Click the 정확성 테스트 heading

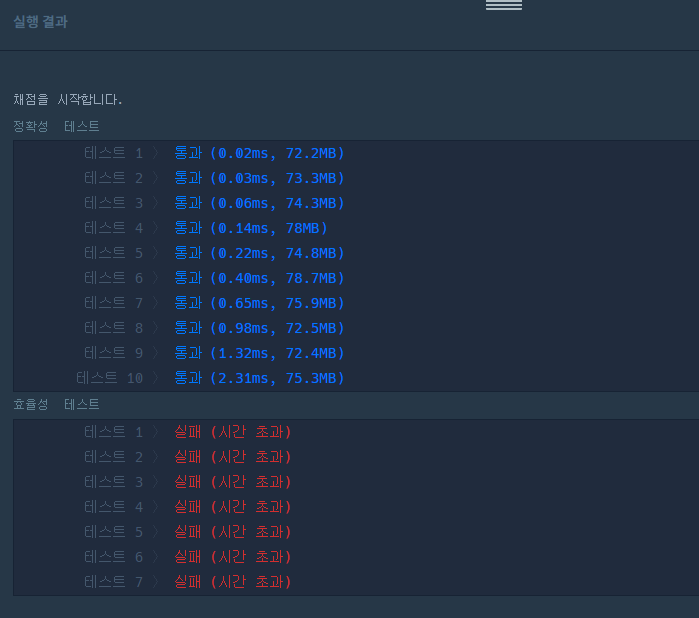[x=56, y=126]
